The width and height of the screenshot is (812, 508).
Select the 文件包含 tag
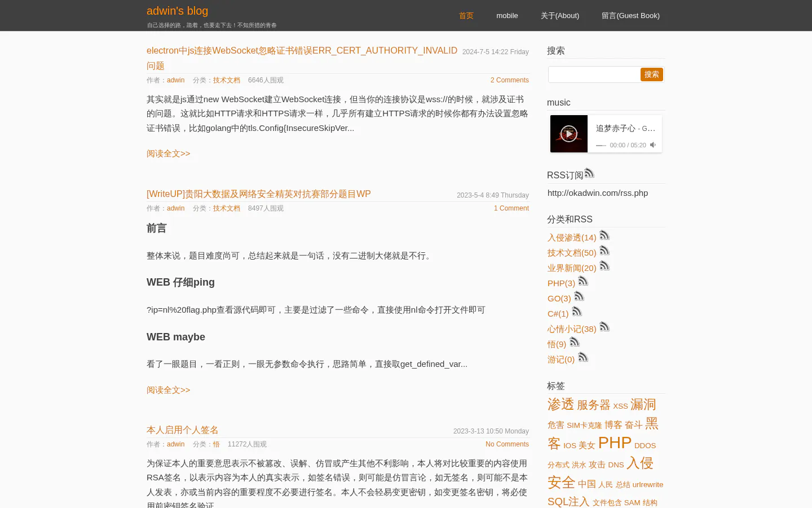tap(607, 503)
